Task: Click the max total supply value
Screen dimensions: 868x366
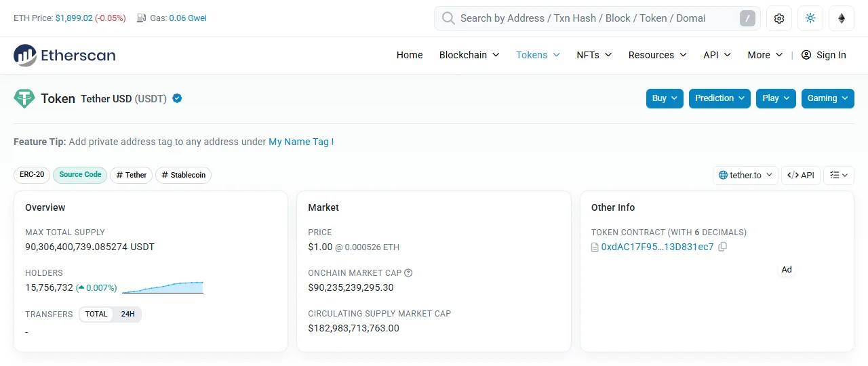Action: click(90, 247)
